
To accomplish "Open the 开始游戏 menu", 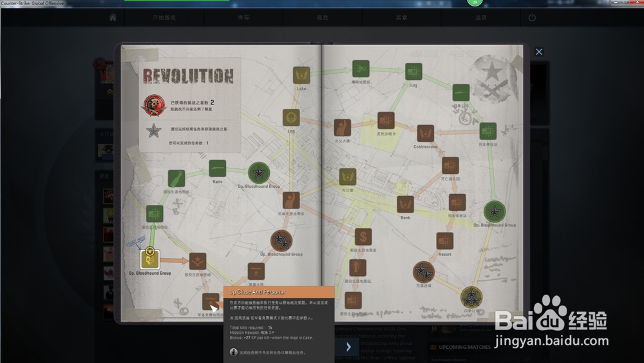I will (x=164, y=17).
